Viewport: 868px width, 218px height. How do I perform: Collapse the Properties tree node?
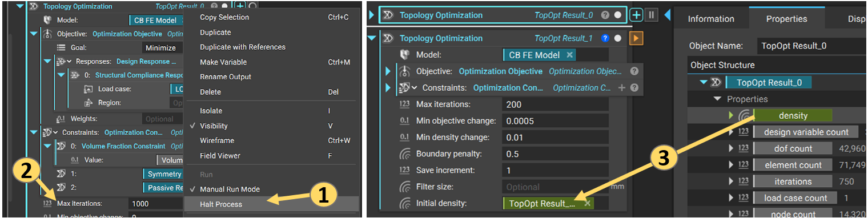click(718, 99)
